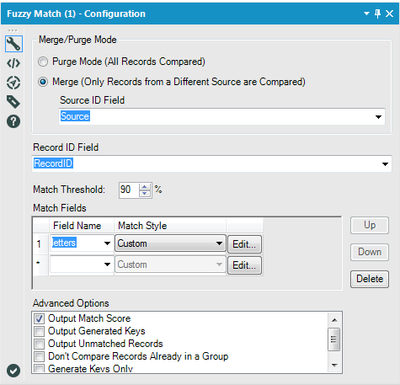Click Advanced Options scroll up arrow
The image size is (400, 385).
[x=334, y=320]
